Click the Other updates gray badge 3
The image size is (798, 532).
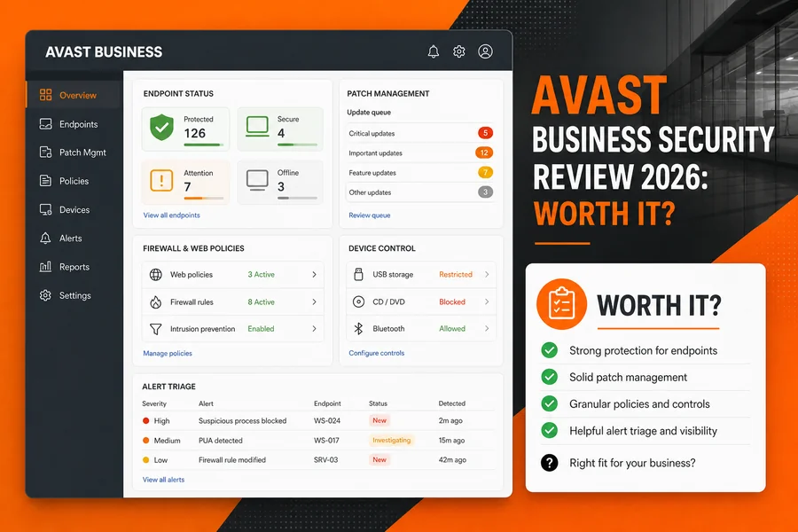(485, 192)
